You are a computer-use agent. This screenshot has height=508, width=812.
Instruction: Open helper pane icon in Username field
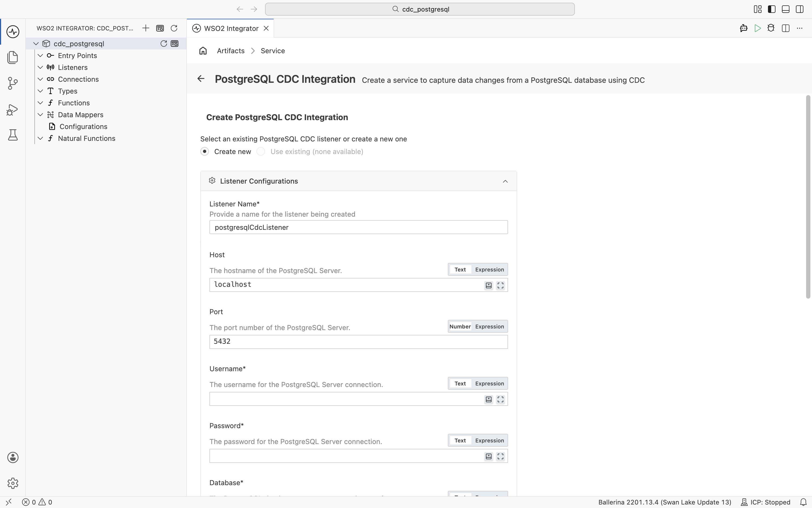pyautogui.click(x=488, y=399)
